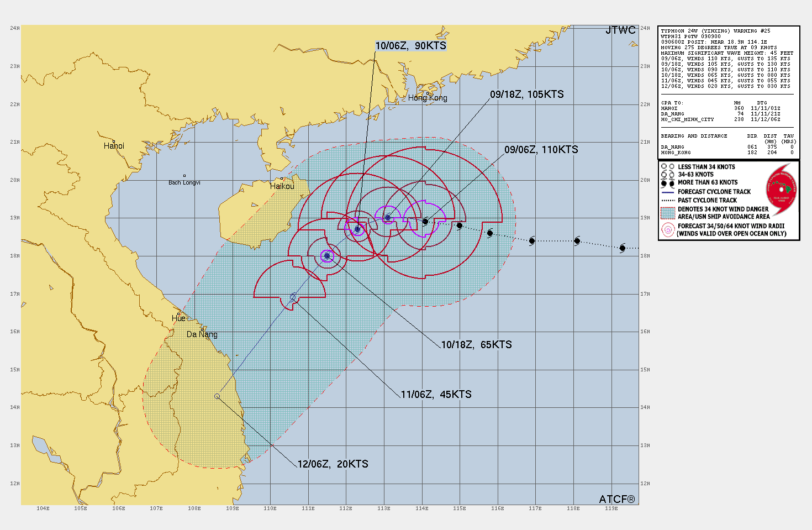Click the 09/18Z forecast position marker
This screenshot has height=530, width=812.
click(388, 218)
